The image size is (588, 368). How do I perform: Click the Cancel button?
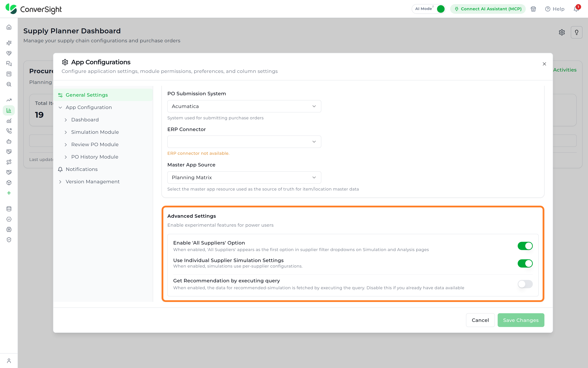point(480,320)
